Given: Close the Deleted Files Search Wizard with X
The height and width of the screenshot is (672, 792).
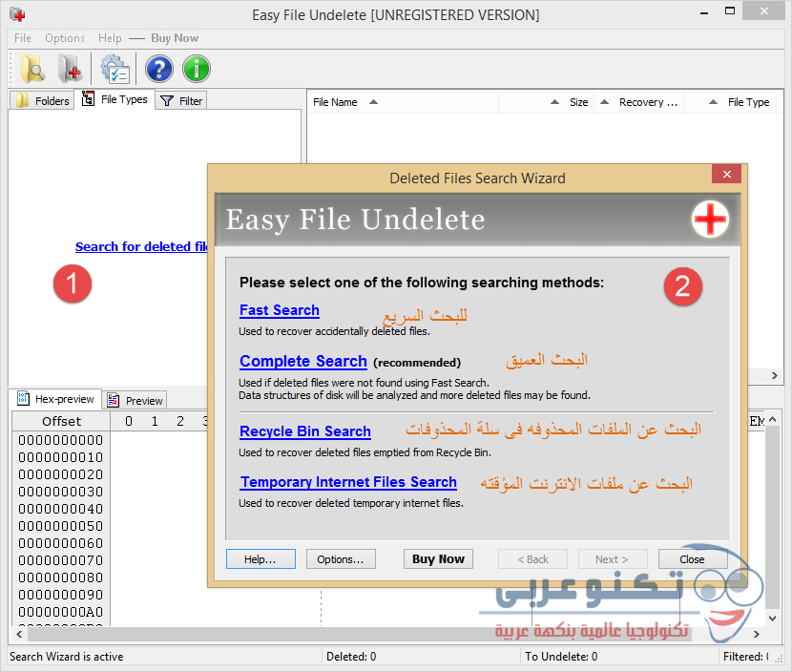Looking at the screenshot, I should click(x=726, y=175).
